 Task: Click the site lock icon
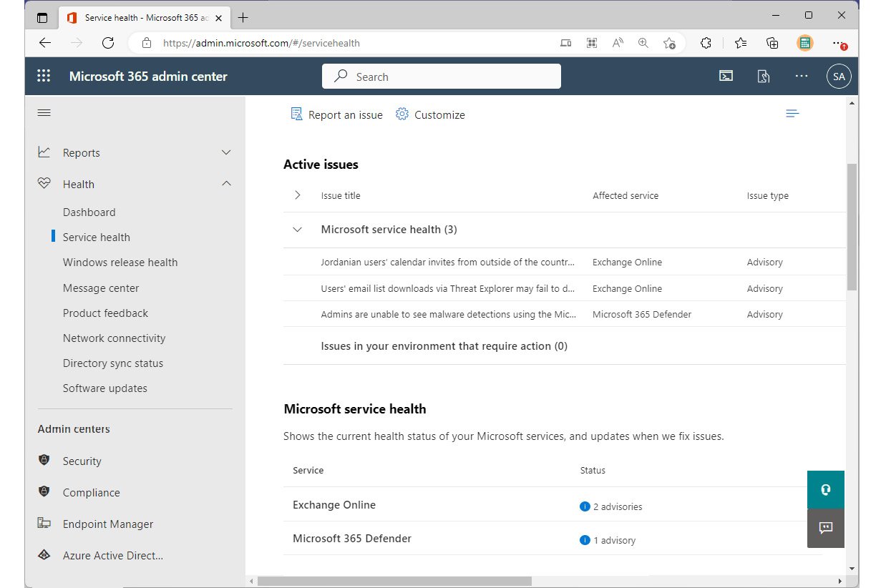point(147,43)
